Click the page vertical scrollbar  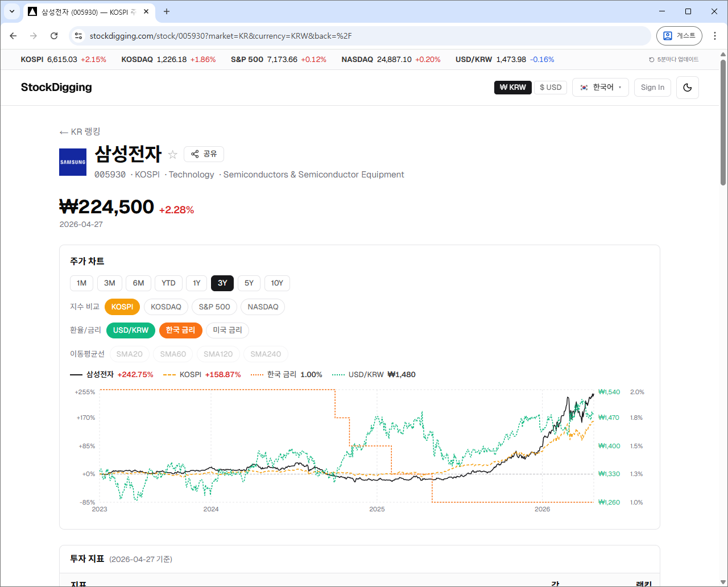pos(723,122)
